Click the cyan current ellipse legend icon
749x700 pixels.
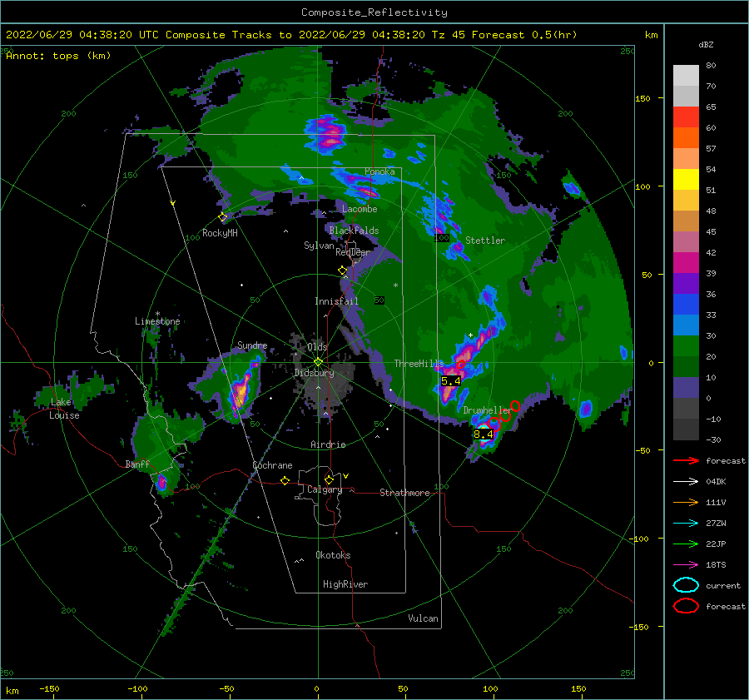686,585
